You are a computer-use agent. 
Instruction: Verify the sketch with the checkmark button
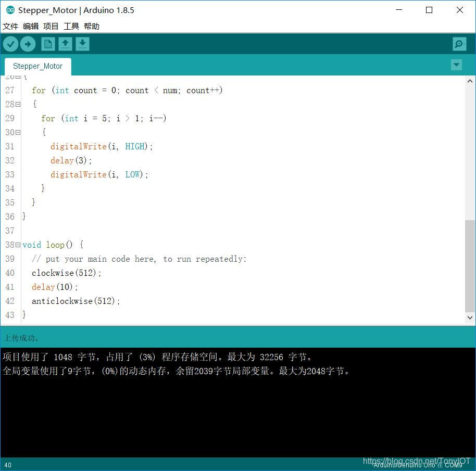pyautogui.click(x=10, y=44)
